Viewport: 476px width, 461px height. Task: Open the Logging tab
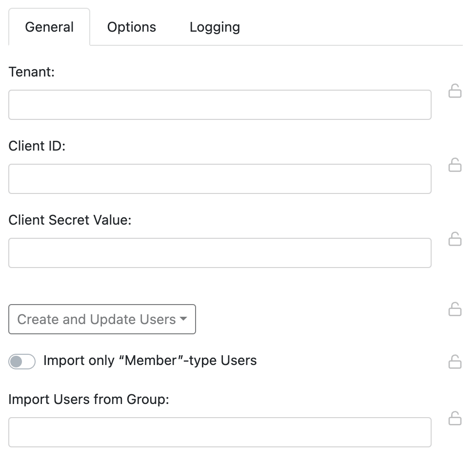pos(214,27)
